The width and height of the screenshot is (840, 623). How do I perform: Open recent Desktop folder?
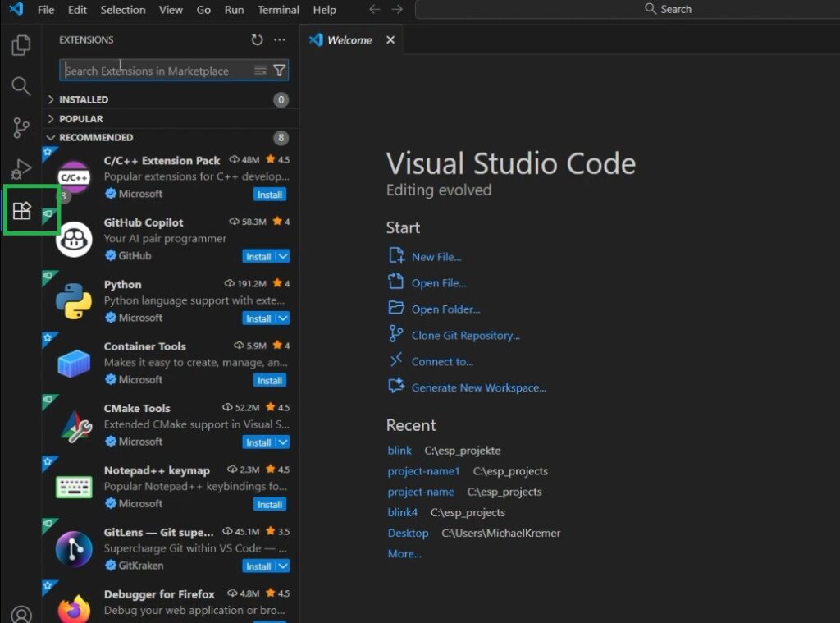coord(408,534)
